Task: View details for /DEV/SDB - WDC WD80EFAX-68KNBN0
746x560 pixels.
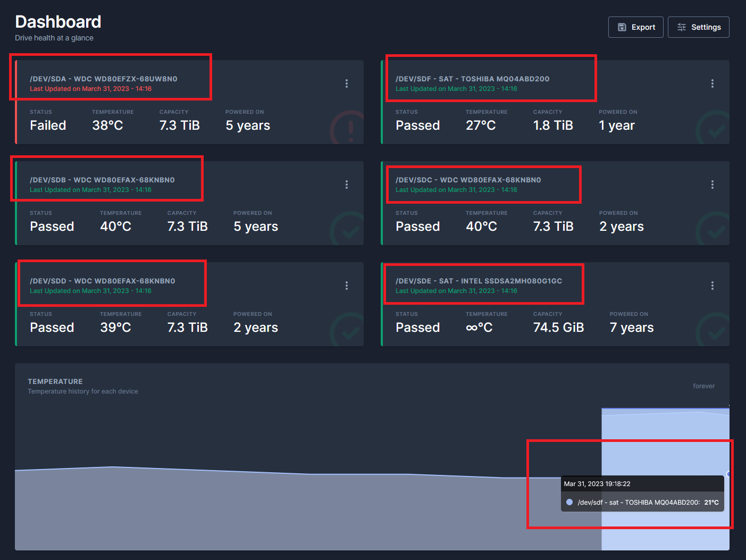Action: [x=102, y=180]
